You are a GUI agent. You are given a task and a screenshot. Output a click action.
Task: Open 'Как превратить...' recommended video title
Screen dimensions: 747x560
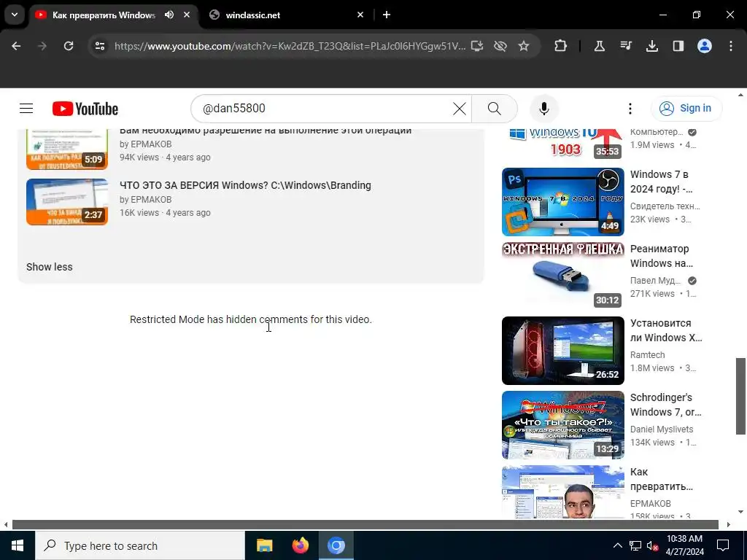[662, 479]
